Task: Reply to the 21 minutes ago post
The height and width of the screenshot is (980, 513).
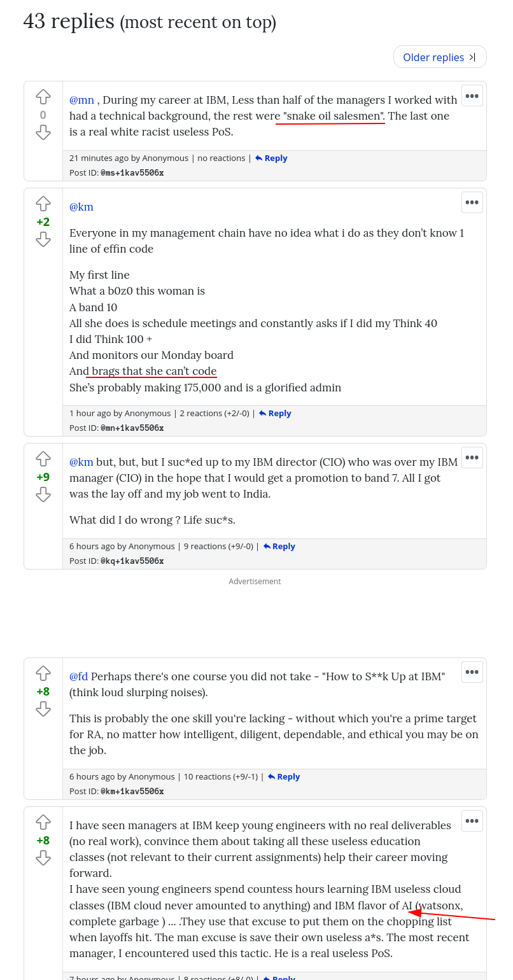Action: [272, 158]
